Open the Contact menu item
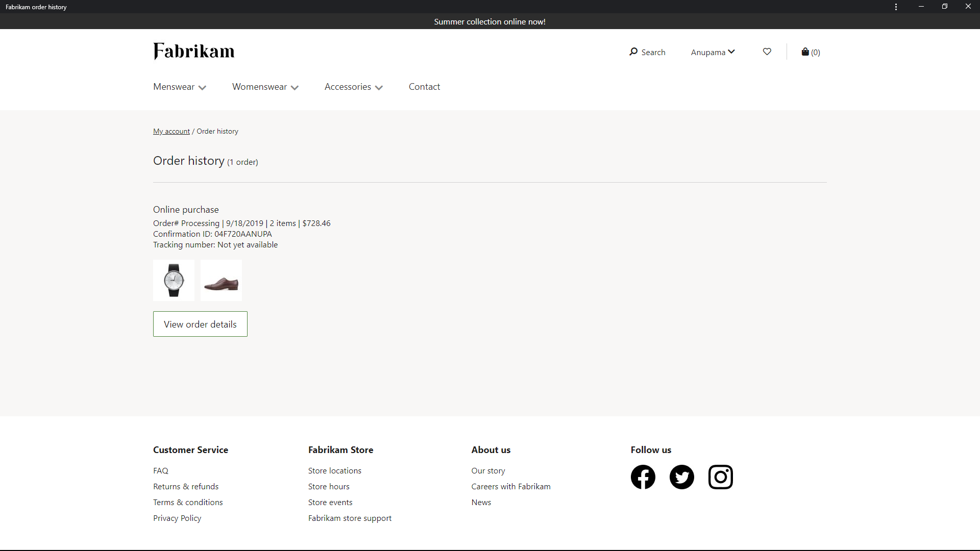 [425, 86]
